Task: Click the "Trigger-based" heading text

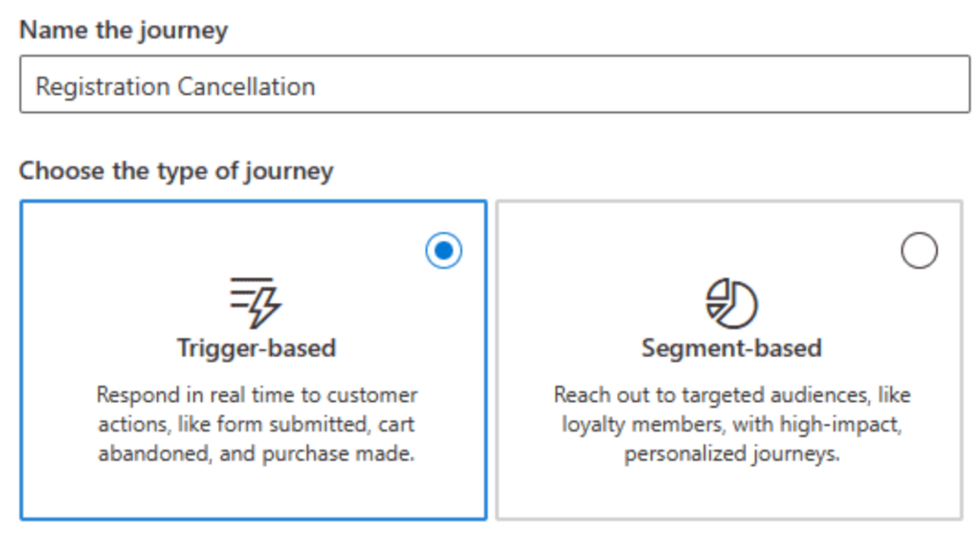Action: 256,348
